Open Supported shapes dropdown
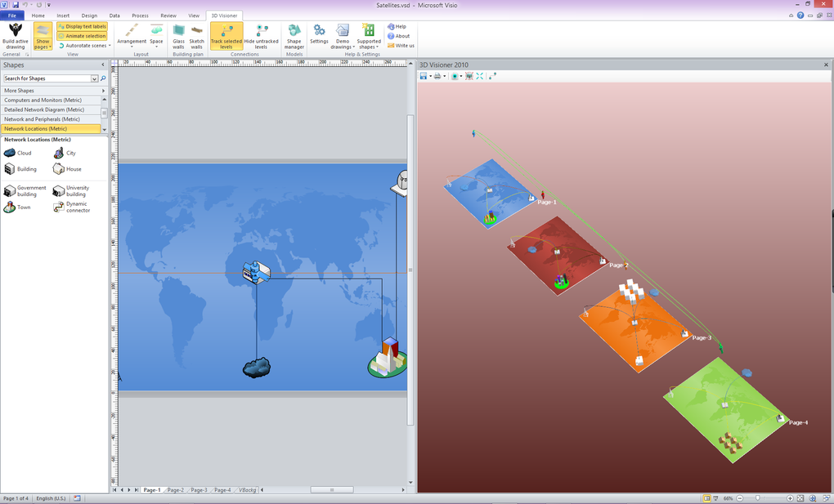Viewport: 834px width, 504px height. coord(369,36)
